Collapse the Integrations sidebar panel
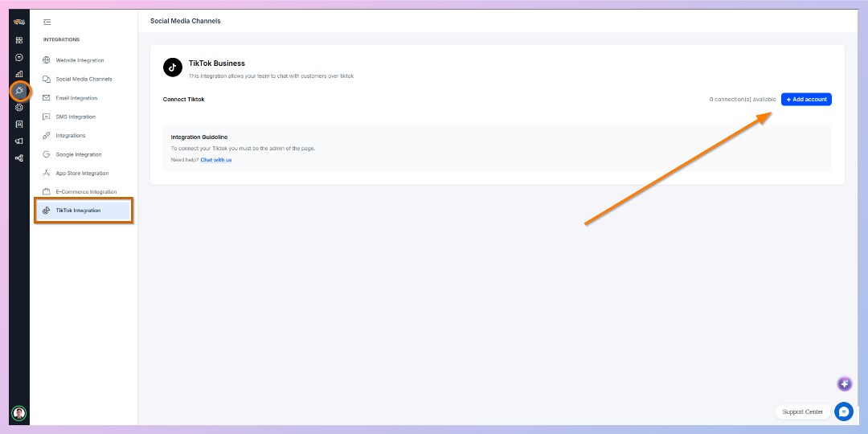This screenshot has height=434, width=868. [x=47, y=23]
